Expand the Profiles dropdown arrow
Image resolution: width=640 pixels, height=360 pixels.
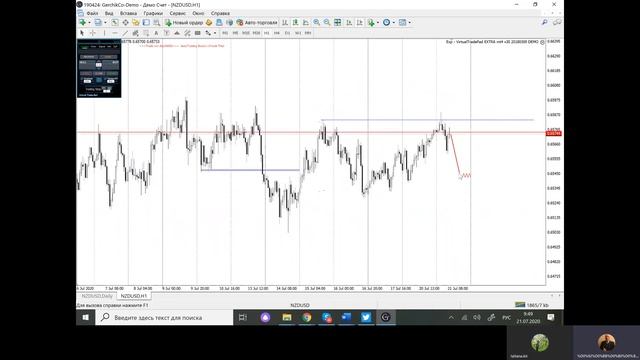point(105,22)
